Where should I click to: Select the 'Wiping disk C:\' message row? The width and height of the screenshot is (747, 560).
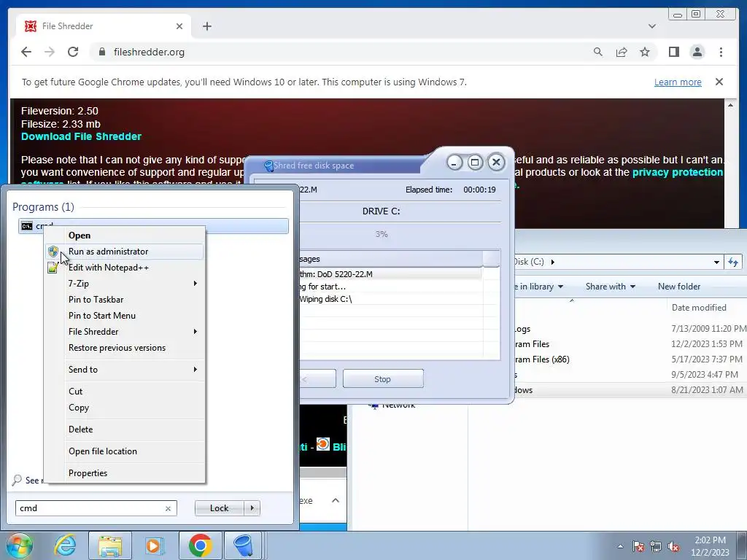point(391,299)
